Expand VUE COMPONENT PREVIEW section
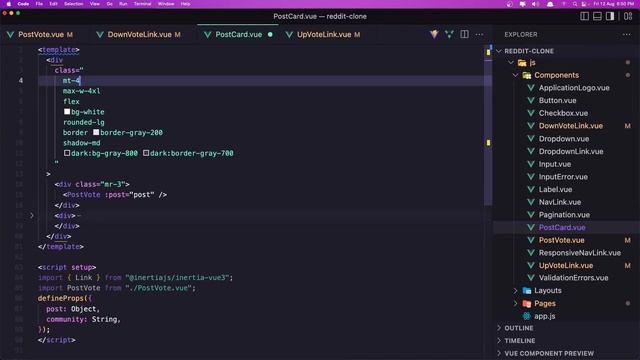 [x=549, y=353]
